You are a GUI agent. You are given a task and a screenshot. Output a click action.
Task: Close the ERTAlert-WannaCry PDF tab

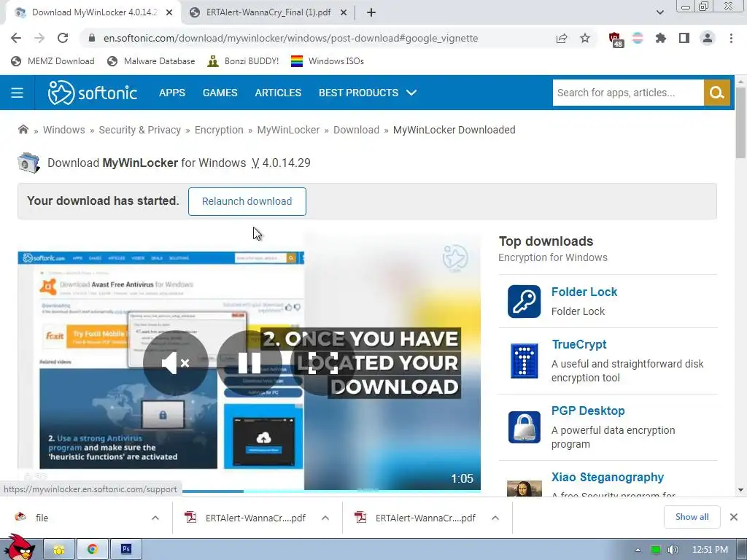pyautogui.click(x=344, y=12)
